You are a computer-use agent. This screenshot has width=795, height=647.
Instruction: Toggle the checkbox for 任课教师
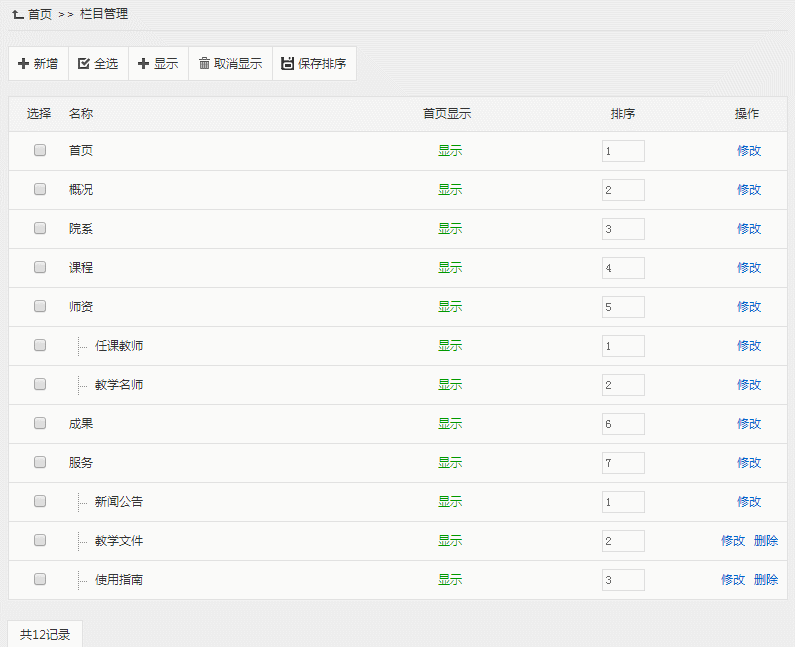[x=40, y=345]
